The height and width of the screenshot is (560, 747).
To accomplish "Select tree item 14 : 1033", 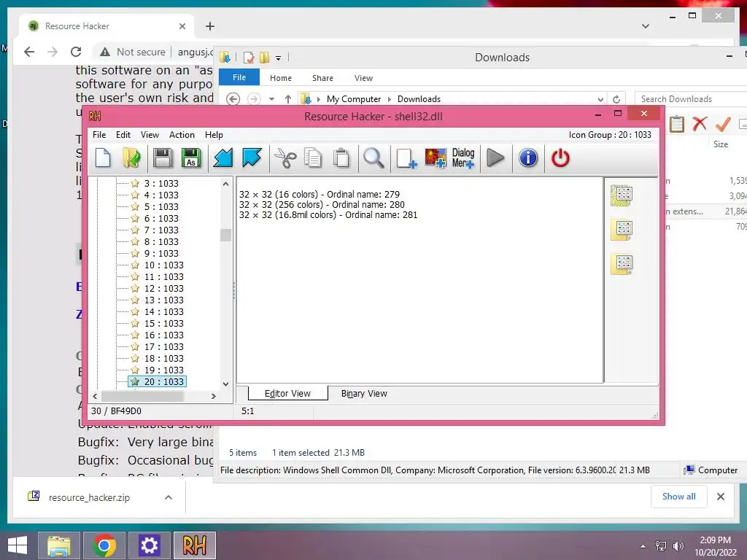I will pyautogui.click(x=164, y=312).
